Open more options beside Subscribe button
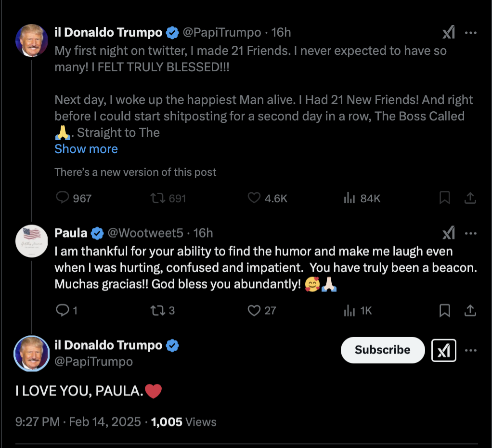This screenshot has height=448, width=492. [x=471, y=350]
